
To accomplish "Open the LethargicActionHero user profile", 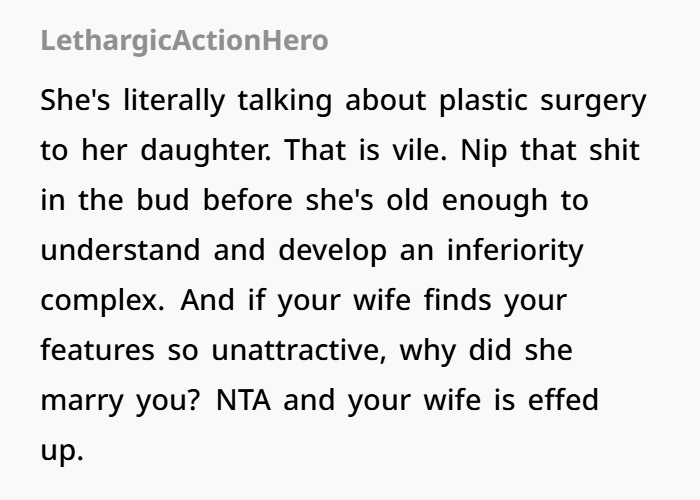I will coord(184,42).
